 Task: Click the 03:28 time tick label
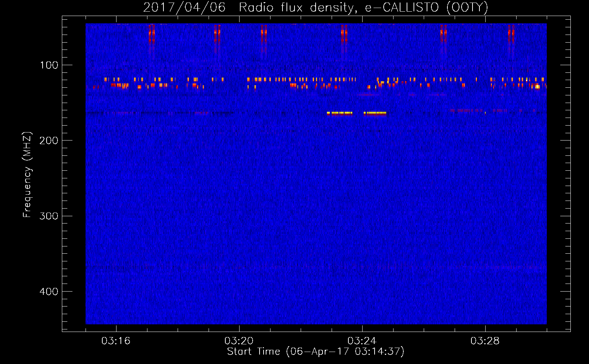[485, 341]
